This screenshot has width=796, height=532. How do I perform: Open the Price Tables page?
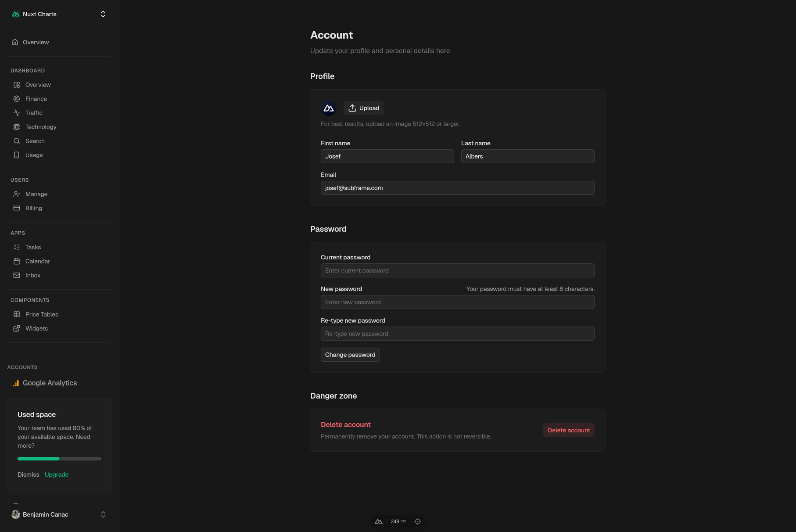(42, 314)
